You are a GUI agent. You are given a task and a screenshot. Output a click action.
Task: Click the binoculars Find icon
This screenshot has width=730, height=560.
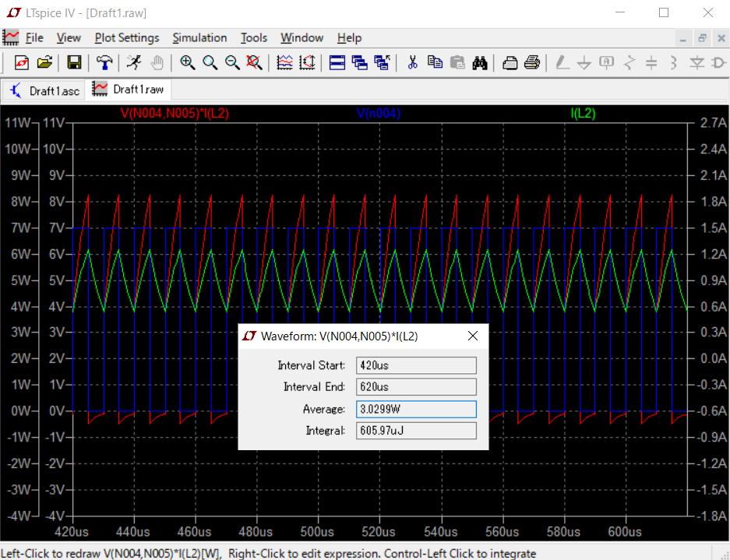[x=480, y=62]
